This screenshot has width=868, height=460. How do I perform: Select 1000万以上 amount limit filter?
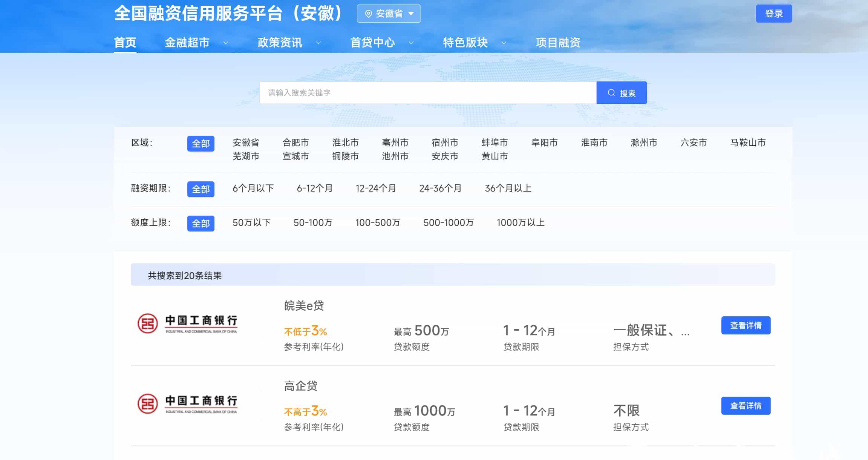(520, 222)
